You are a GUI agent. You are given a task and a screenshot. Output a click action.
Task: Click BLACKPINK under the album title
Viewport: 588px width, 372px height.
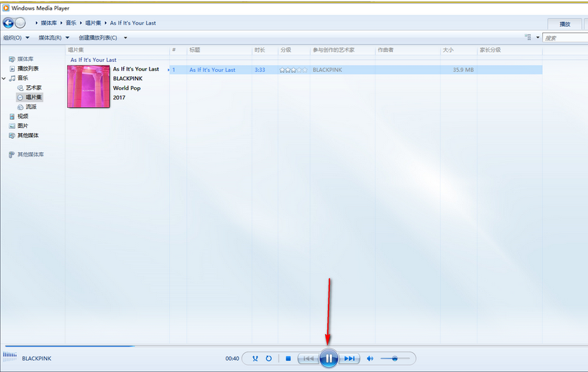pos(128,79)
